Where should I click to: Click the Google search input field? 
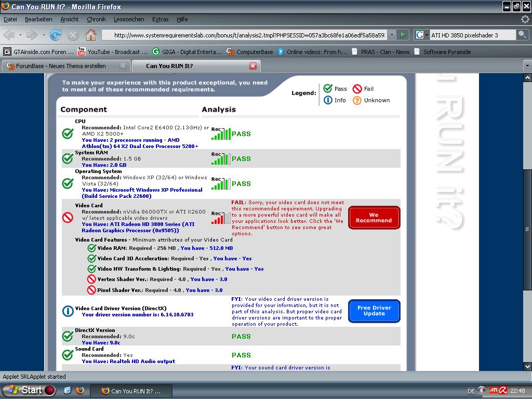(472, 35)
